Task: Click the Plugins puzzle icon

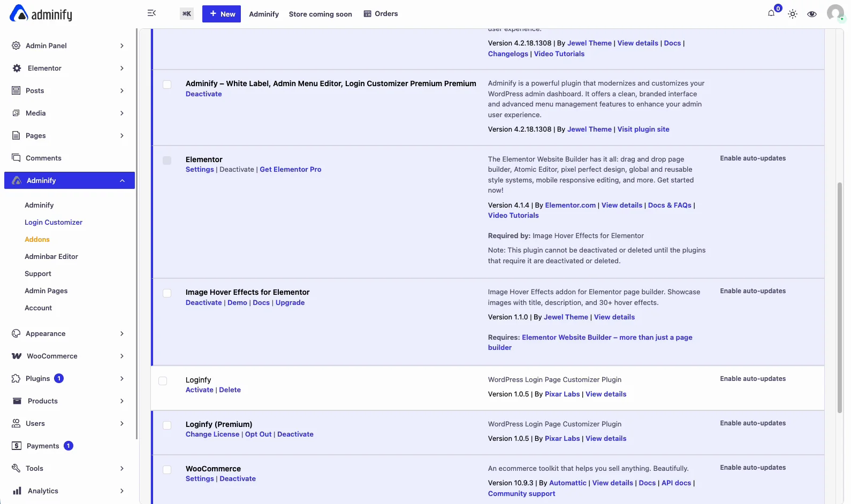Action: click(x=16, y=378)
